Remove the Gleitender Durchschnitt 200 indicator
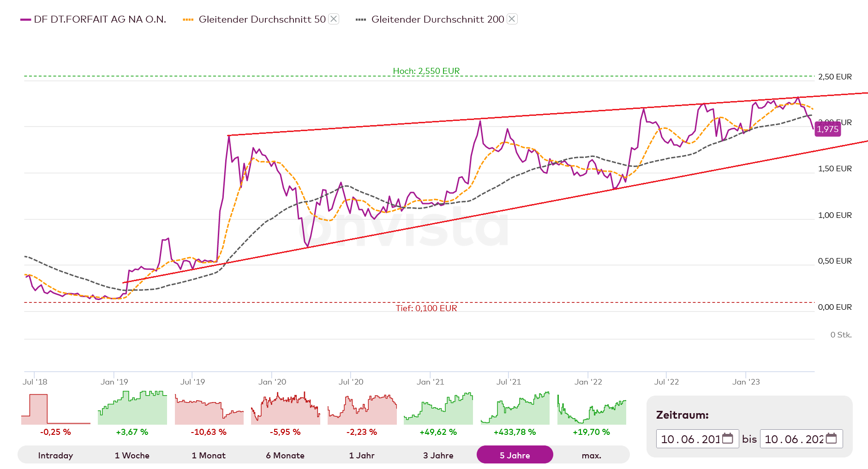 pyautogui.click(x=512, y=19)
